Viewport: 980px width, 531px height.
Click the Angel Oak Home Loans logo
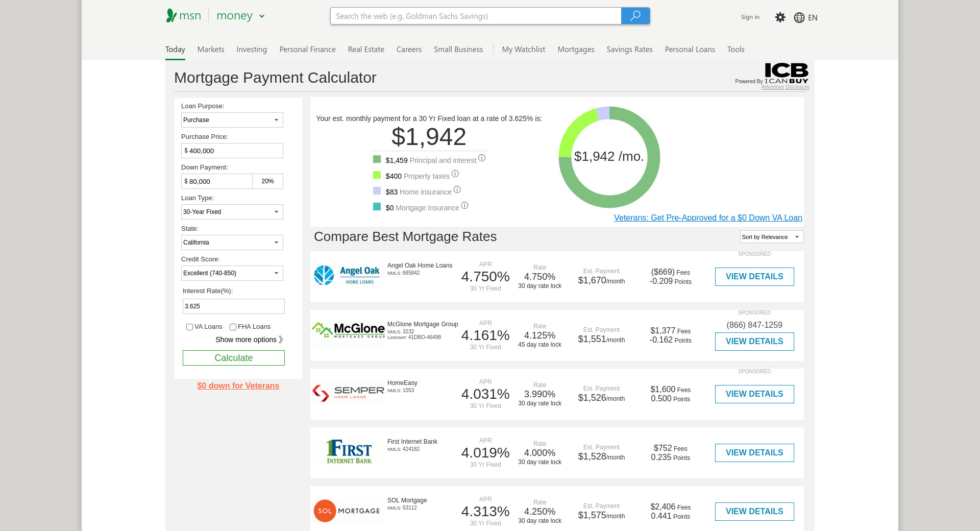348,276
